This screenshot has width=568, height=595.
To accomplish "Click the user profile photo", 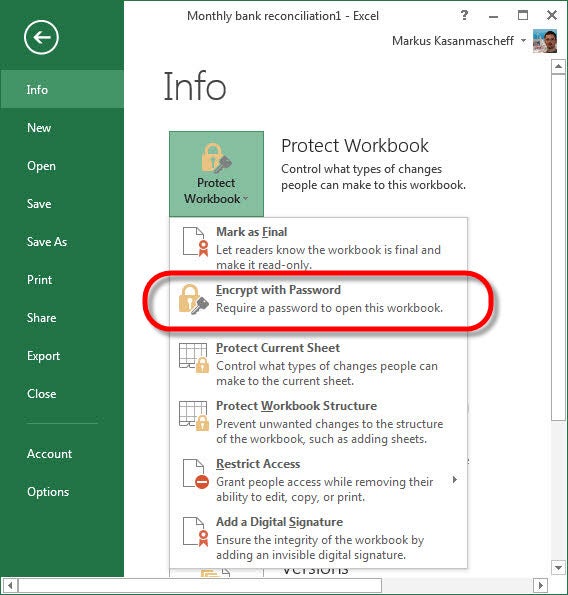I will point(545,41).
